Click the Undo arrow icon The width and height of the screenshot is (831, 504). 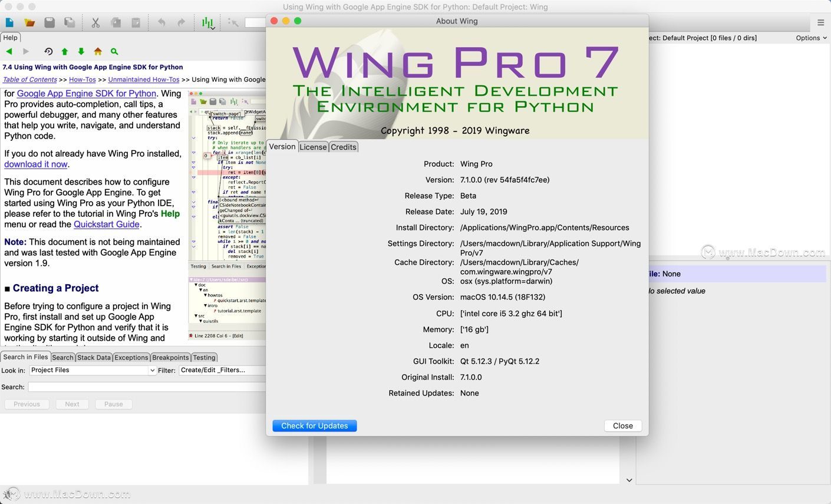click(161, 22)
